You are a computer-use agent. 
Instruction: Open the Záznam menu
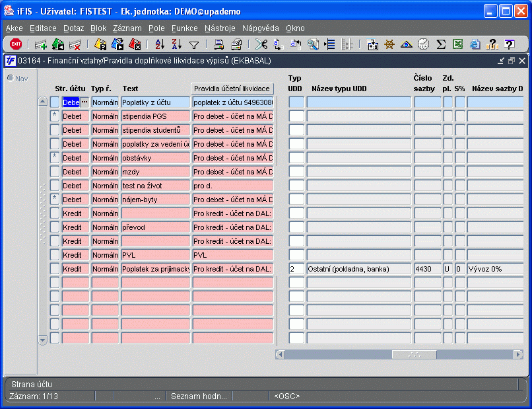127,28
